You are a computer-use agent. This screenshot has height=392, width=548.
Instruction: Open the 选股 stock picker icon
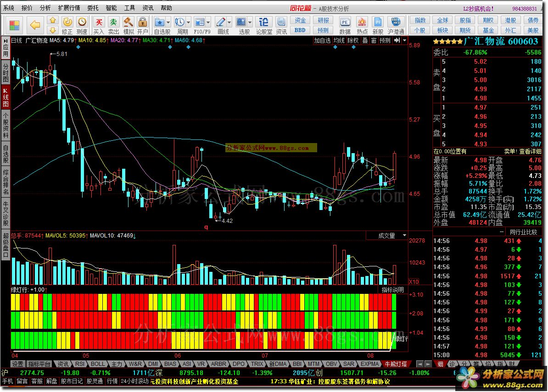point(241,22)
